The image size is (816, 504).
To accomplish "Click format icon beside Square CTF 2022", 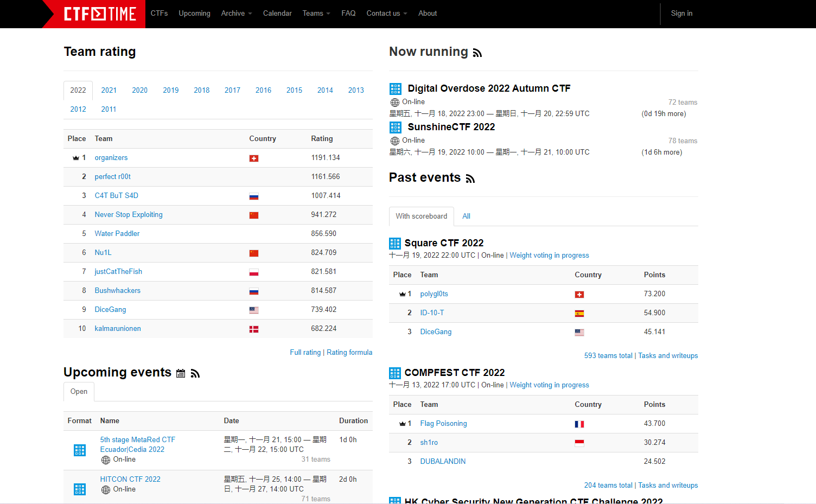I will click(395, 243).
